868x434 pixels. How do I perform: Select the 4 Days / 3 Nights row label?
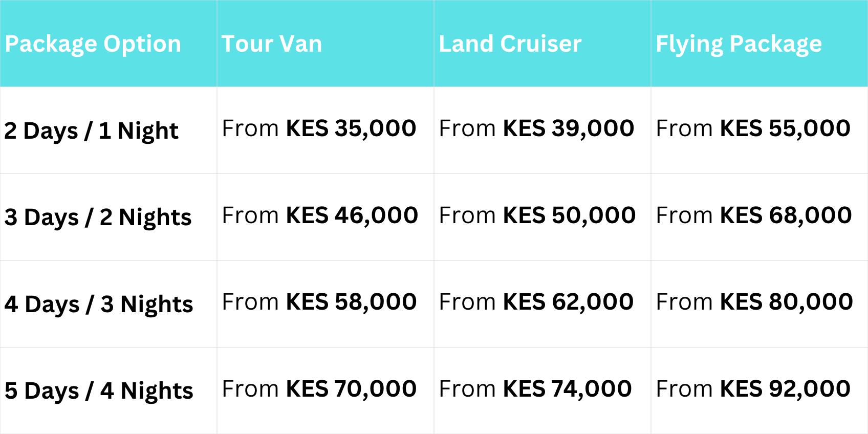[99, 304]
